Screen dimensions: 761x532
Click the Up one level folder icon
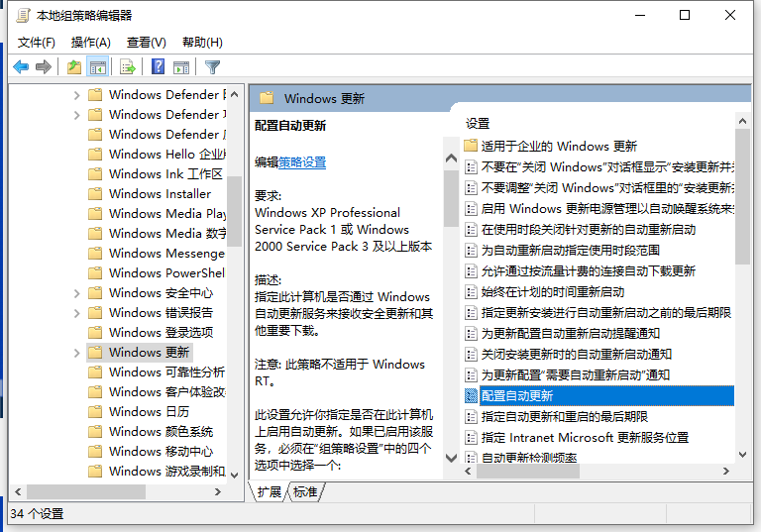pyautogui.click(x=74, y=67)
